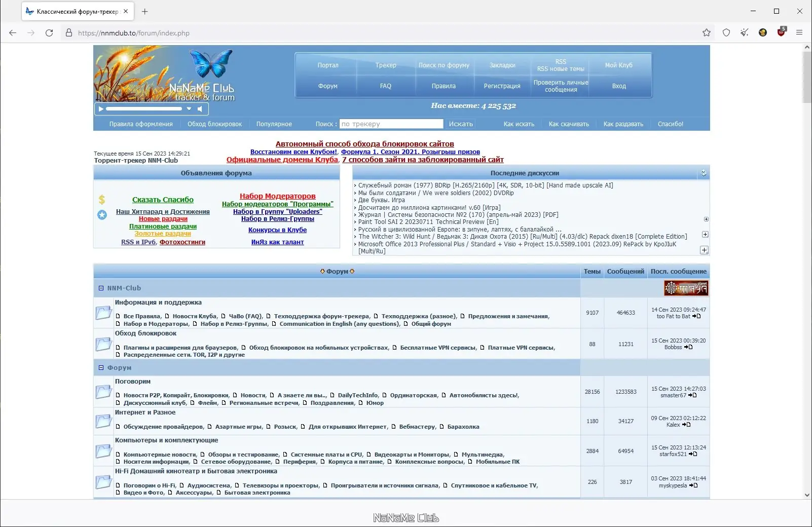
Task: Click the page vertical scrollbar
Action: coord(807,77)
